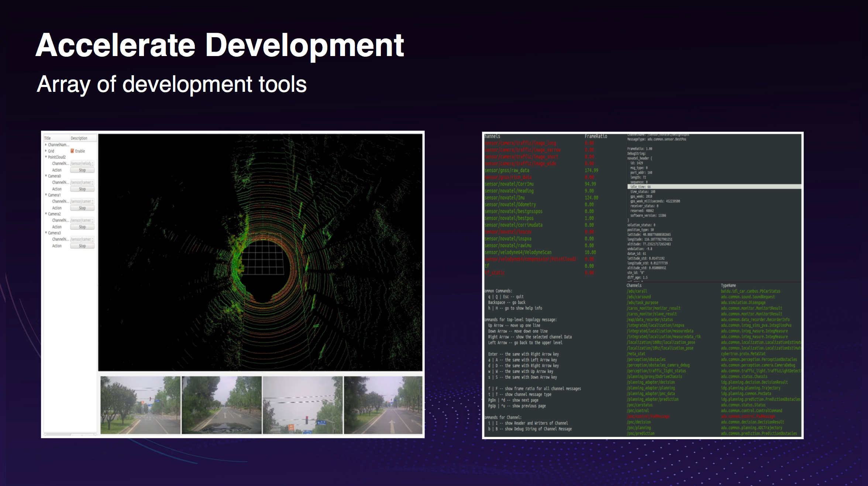Stop the Camera0 stream
This screenshot has width=868, height=486.
tap(82, 188)
